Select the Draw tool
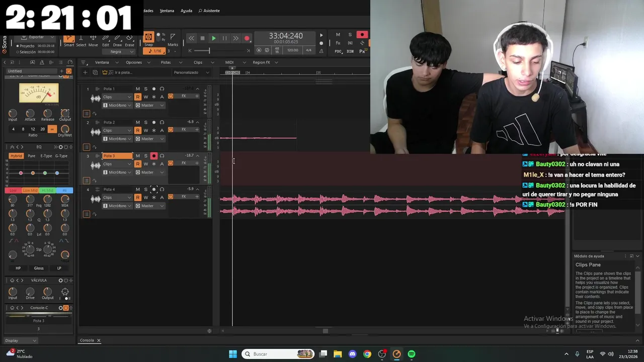The image size is (644, 362). click(x=117, y=40)
